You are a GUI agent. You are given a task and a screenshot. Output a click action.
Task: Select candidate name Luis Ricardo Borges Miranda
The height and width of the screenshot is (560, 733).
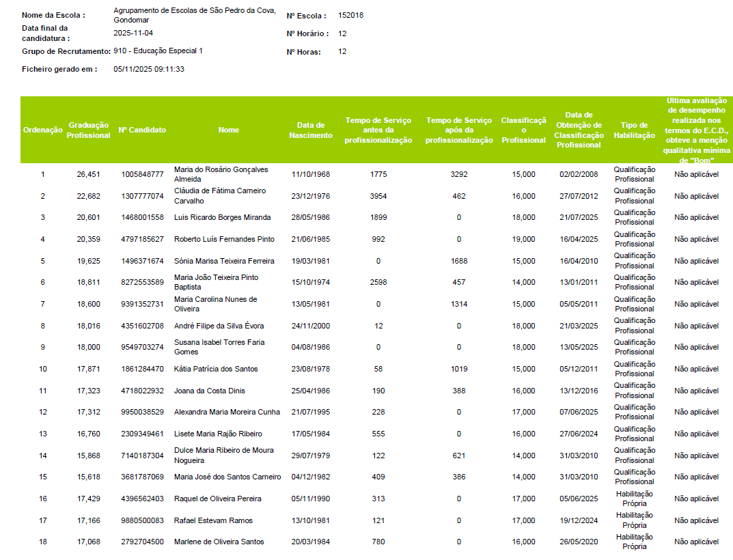pyautogui.click(x=222, y=218)
